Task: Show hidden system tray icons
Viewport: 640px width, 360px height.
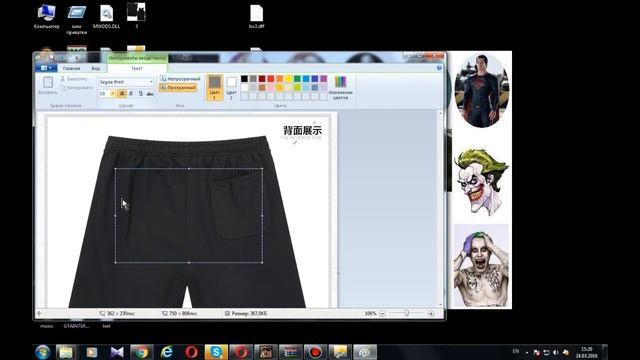Action: (x=527, y=352)
